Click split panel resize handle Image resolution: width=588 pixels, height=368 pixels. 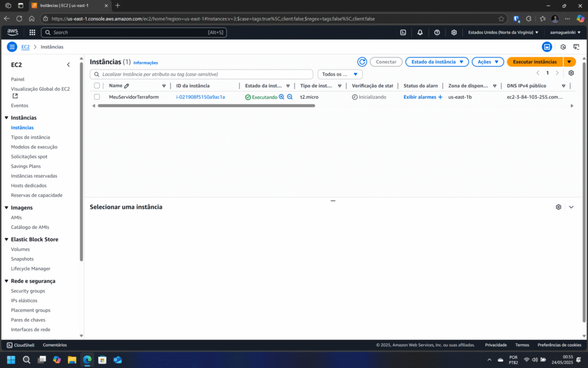point(333,201)
